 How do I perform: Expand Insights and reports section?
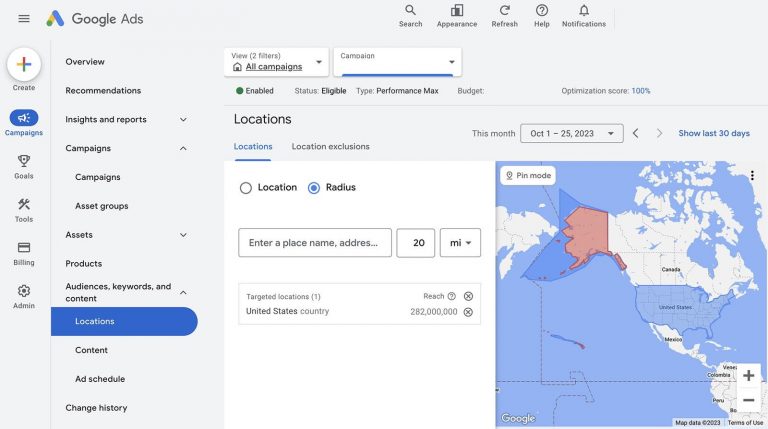coord(183,119)
